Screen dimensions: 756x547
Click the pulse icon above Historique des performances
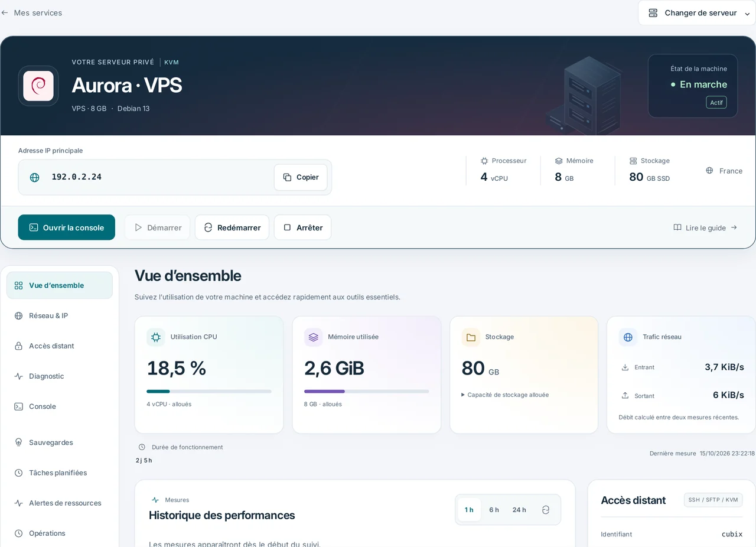[x=155, y=500]
